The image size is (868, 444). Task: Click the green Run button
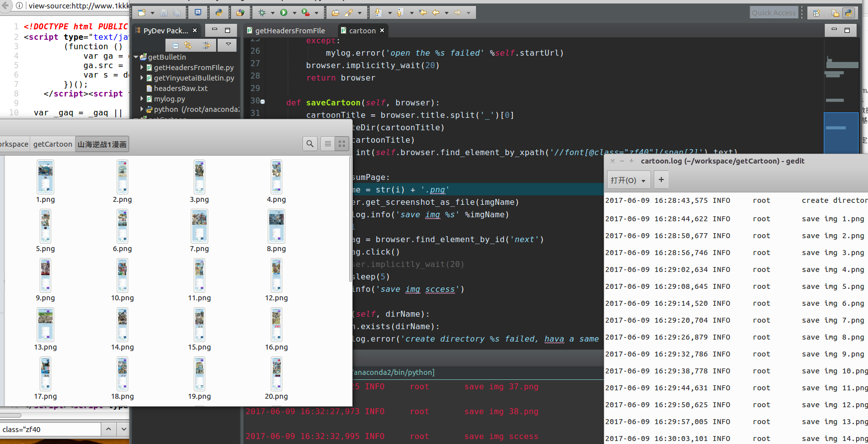[284, 12]
